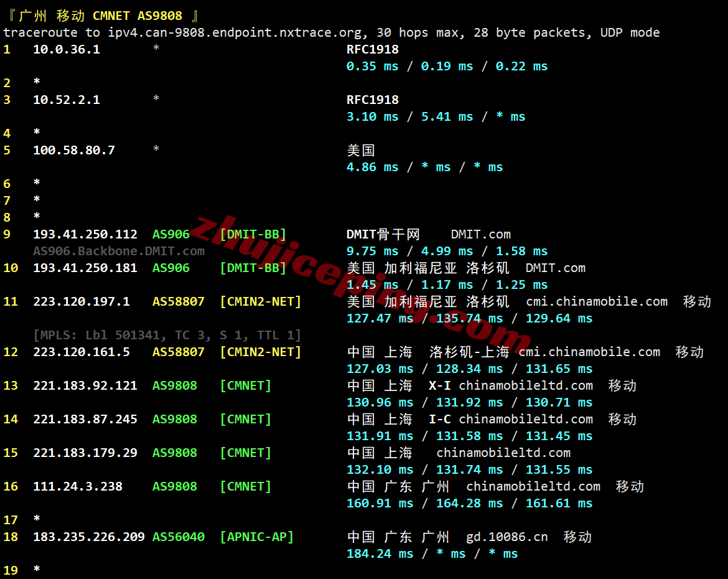The image size is (728, 579).
Task: Click AS9808 on hop 16
Action: pyautogui.click(x=175, y=486)
